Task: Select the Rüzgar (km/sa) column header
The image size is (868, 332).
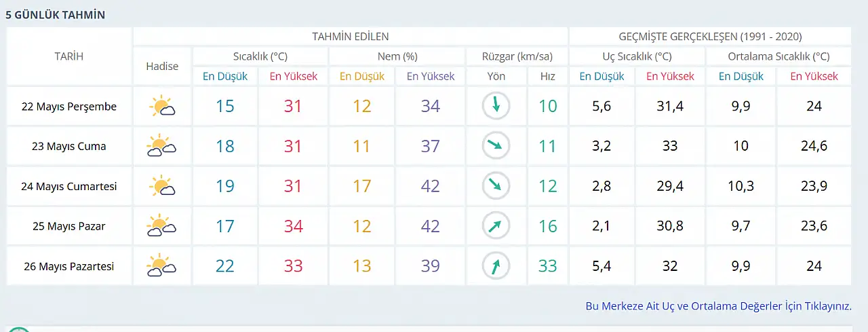Action: pyautogui.click(x=517, y=56)
